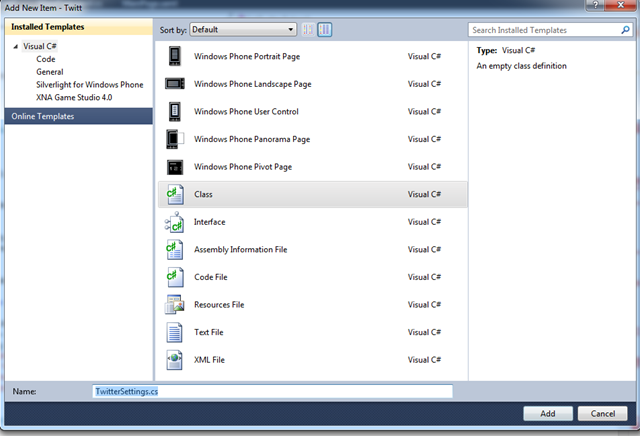Image resolution: width=640 pixels, height=436 pixels.
Task: Select the Windows Phone Pivot Page text
Action: [x=243, y=167]
